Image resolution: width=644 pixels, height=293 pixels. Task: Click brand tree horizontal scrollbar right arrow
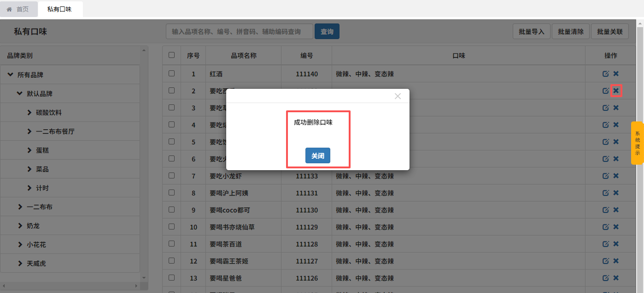tap(136, 286)
